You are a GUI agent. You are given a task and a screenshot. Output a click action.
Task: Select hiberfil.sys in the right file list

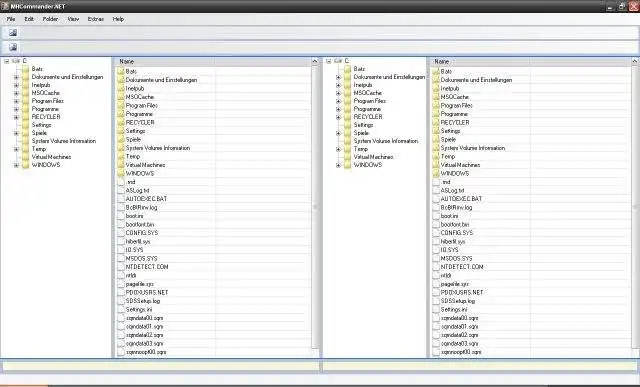click(453, 242)
